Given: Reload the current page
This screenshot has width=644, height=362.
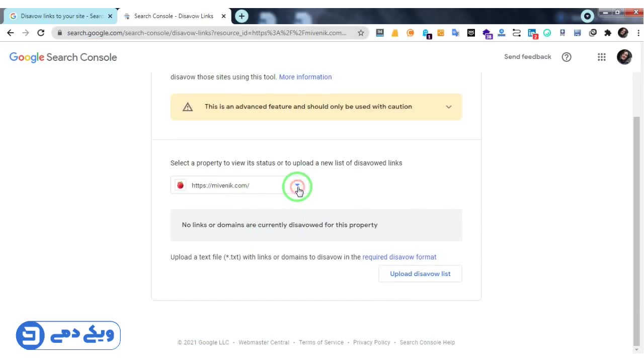Looking at the screenshot, I should coord(41,33).
